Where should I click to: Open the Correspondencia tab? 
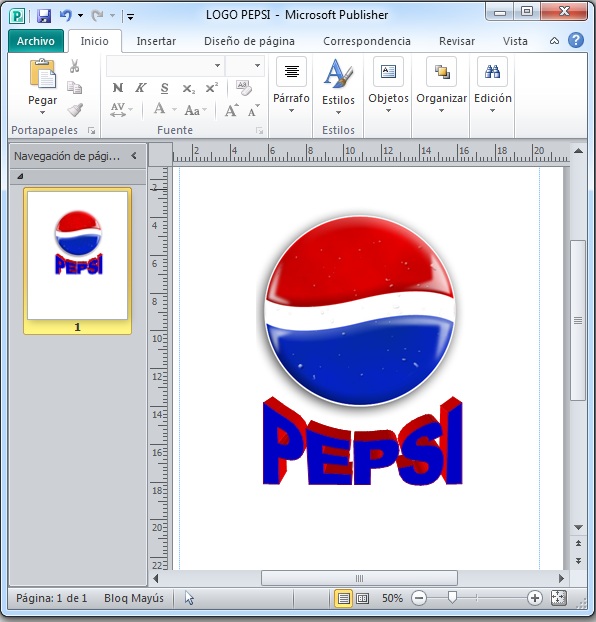click(x=367, y=41)
